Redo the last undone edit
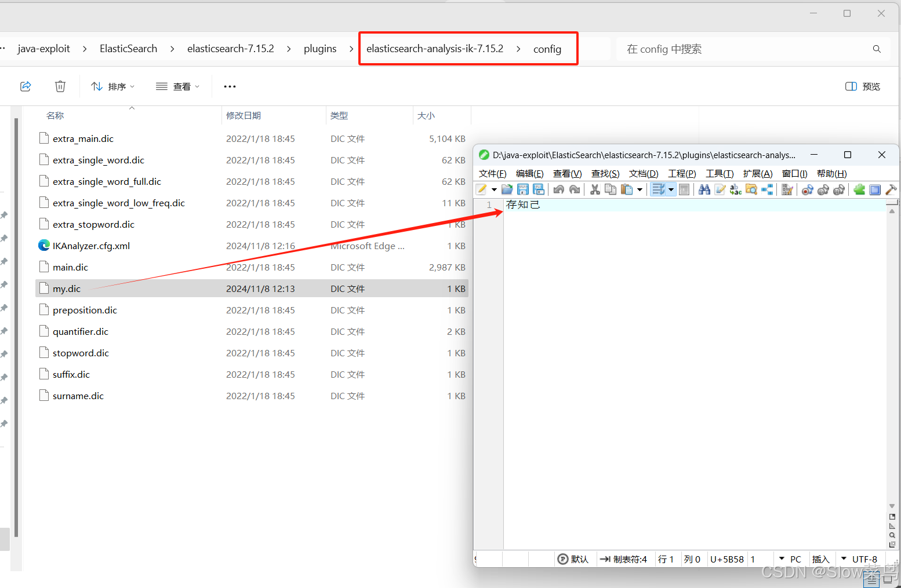Image resolution: width=901 pixels, height=588 pixels. [x=575, y=189]
